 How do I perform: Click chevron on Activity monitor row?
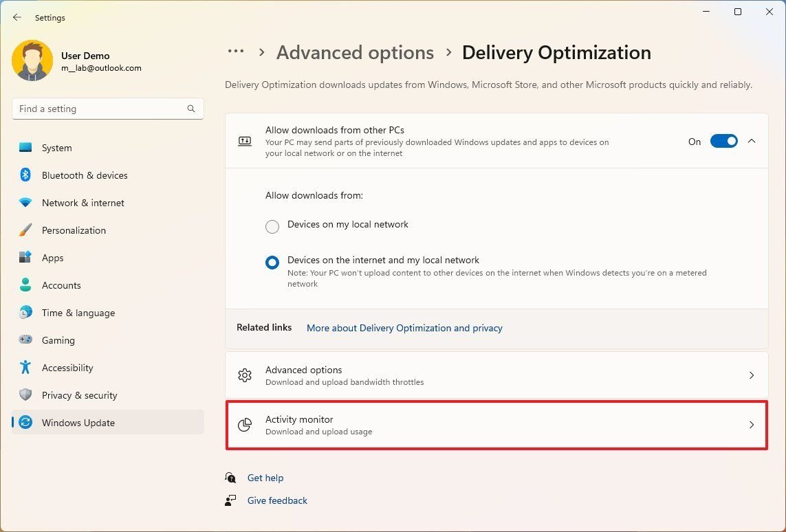(752, 425)
